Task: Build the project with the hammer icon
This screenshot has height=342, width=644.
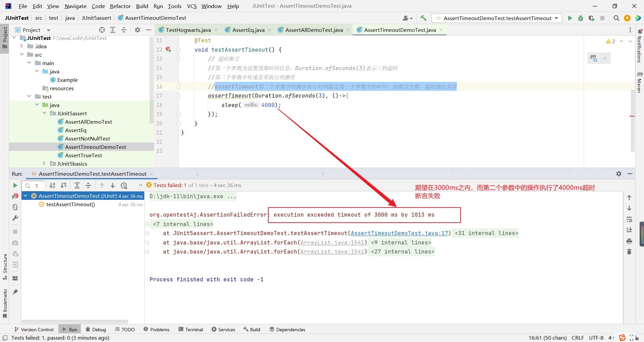Action: 423,18
